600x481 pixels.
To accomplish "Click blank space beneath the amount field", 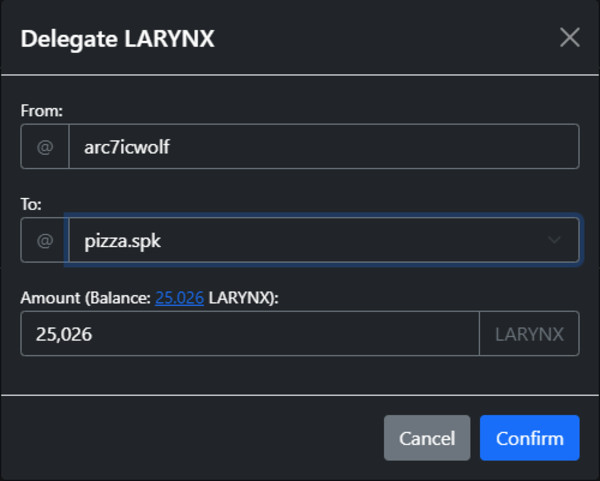I will pyautogui.click(x=300, y=375).
